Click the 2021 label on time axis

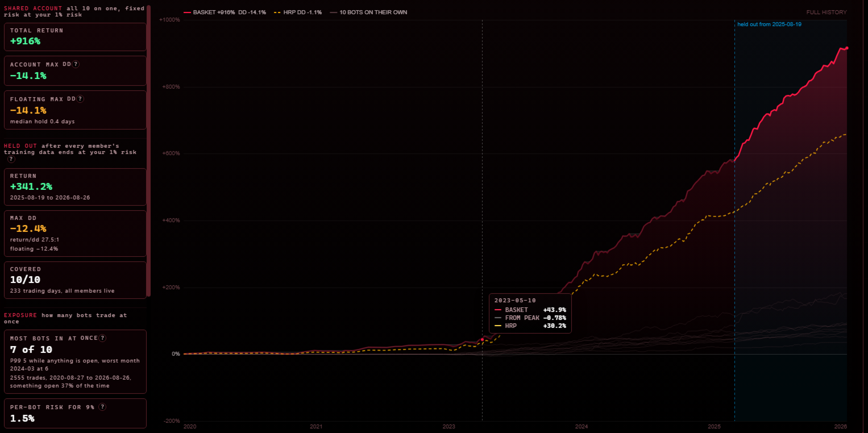(316, 426)
